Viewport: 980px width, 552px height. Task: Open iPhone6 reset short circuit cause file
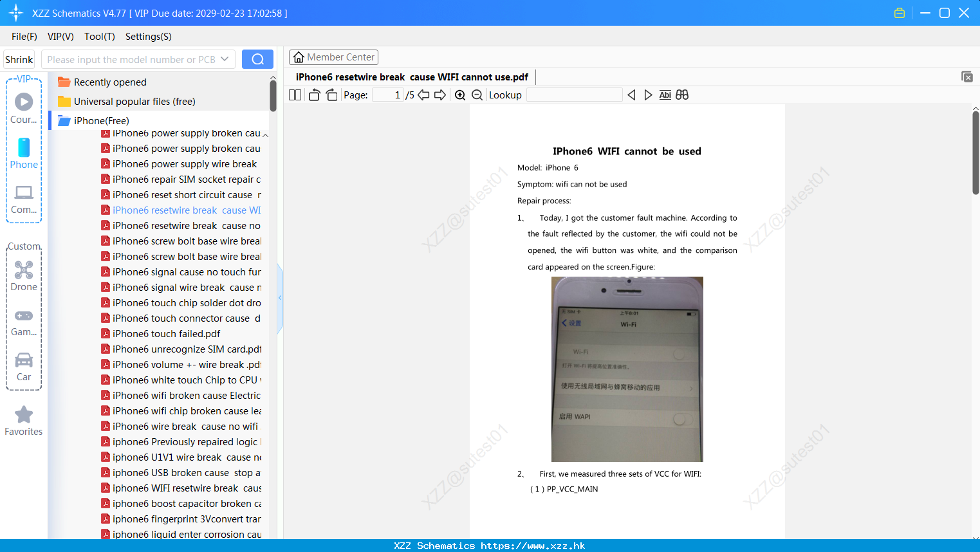181,195
